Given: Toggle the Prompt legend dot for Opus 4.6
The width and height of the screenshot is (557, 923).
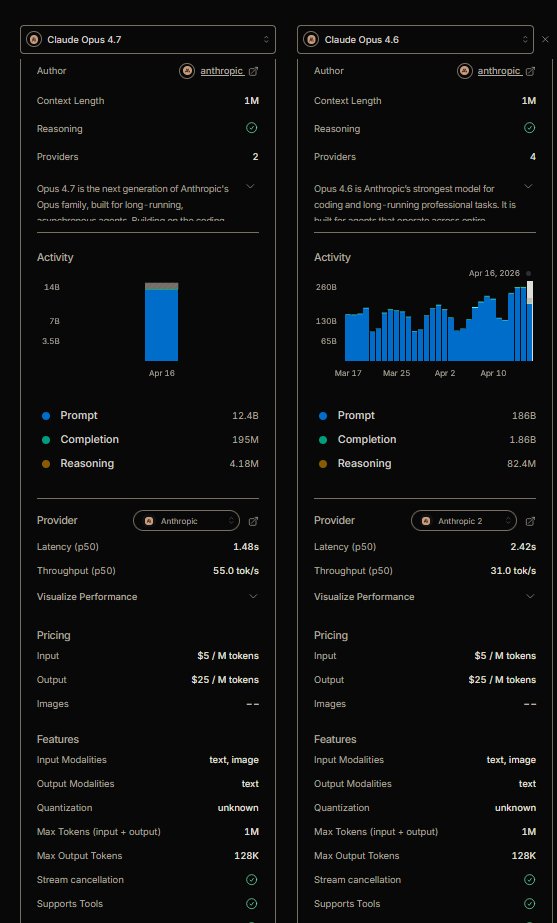Looking at the screenshot, I should click(x=323, y=416).
